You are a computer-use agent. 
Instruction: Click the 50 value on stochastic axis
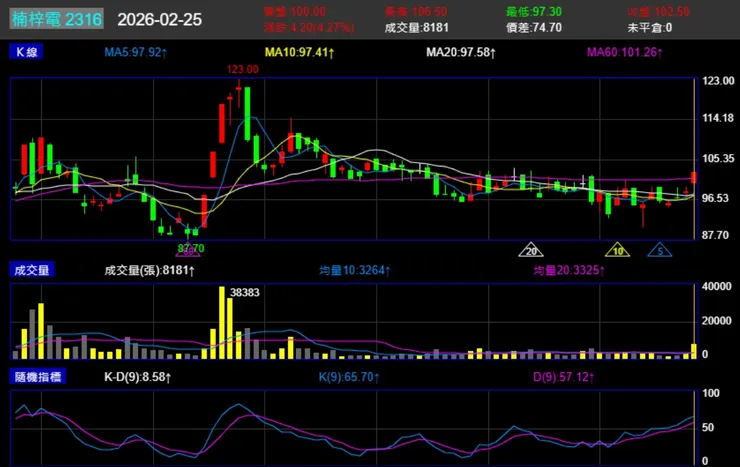click(x=707, y=427)
